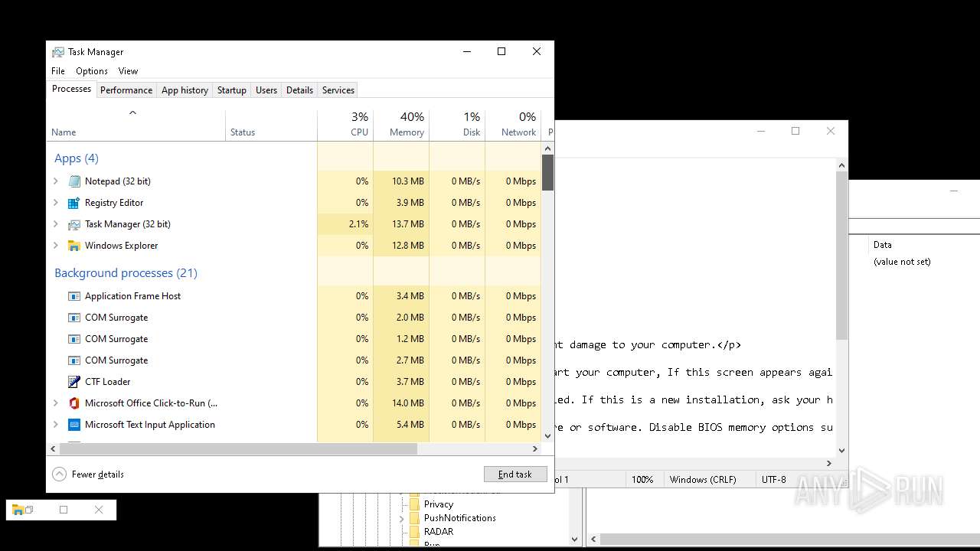This screenshot has width=980, height=551.
Task: Select the CTF Loader process row
Action: tap(294, 382)
